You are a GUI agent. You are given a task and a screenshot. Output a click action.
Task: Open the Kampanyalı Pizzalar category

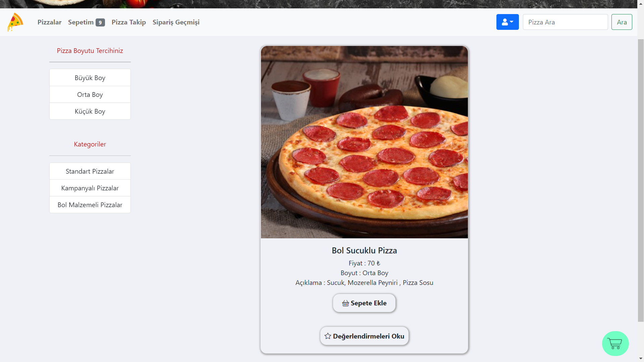coord(90,188)
